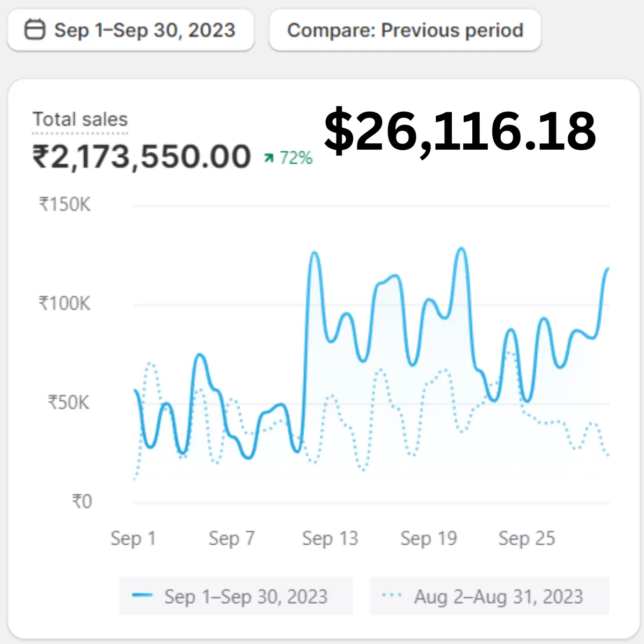Click the Sep 1 x-axis label
Screen dimensions: 644x644
(133, 538)
